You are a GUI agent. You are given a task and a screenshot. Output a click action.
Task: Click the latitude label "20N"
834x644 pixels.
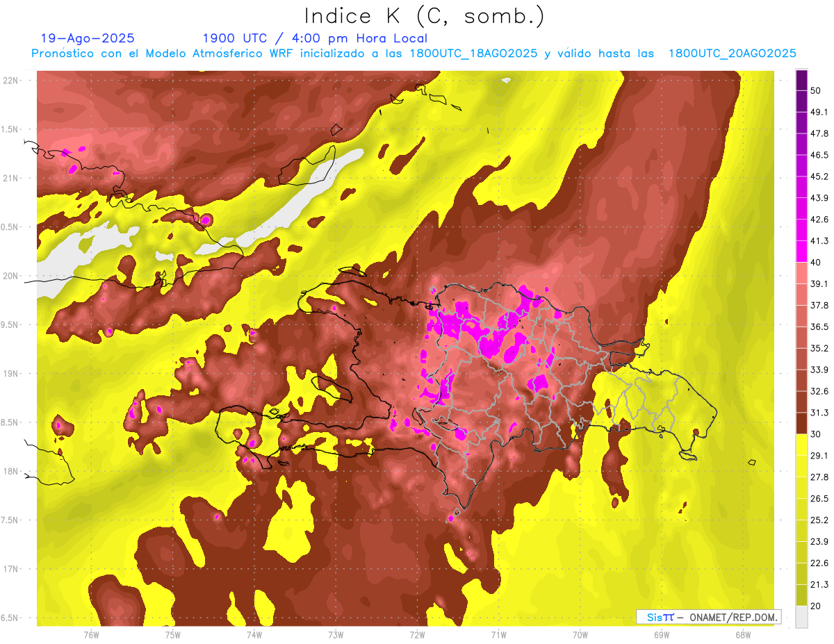(12, 276)
